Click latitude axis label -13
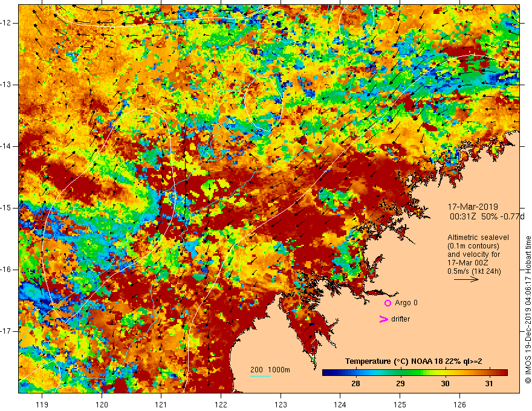Screen dimensions: 532x411 6,85
